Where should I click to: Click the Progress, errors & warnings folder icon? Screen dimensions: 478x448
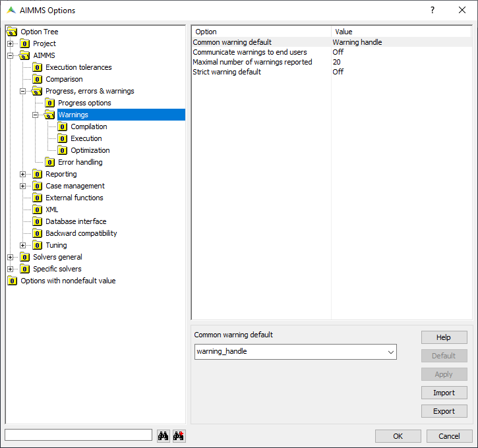click(x=37, y=91)
